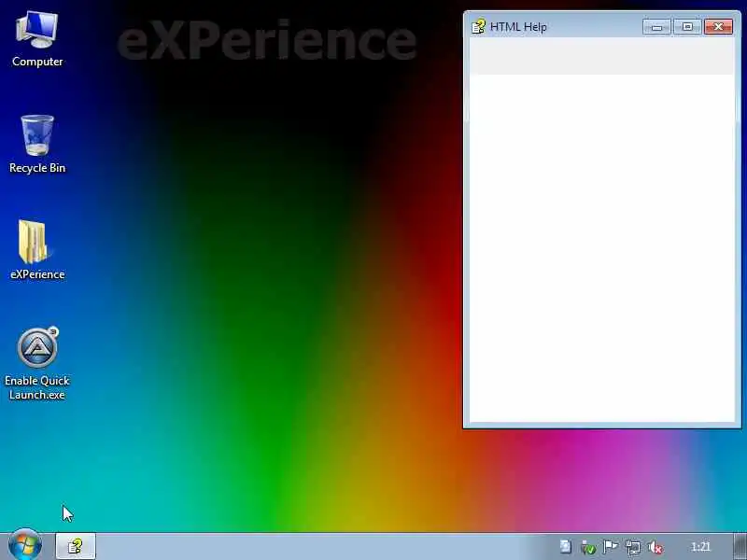Click the HTML Help title bar icon
Screen dimensions: 747x560
pos(478,27)
